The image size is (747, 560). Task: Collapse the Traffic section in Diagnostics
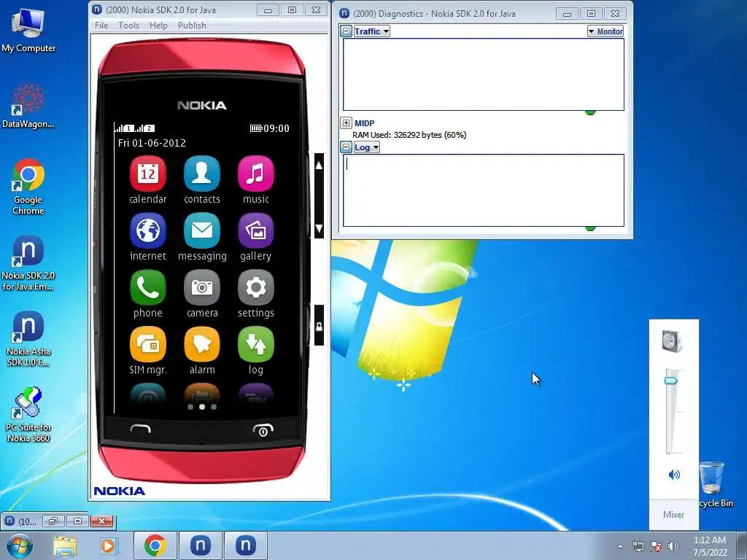tap(347, 31)
